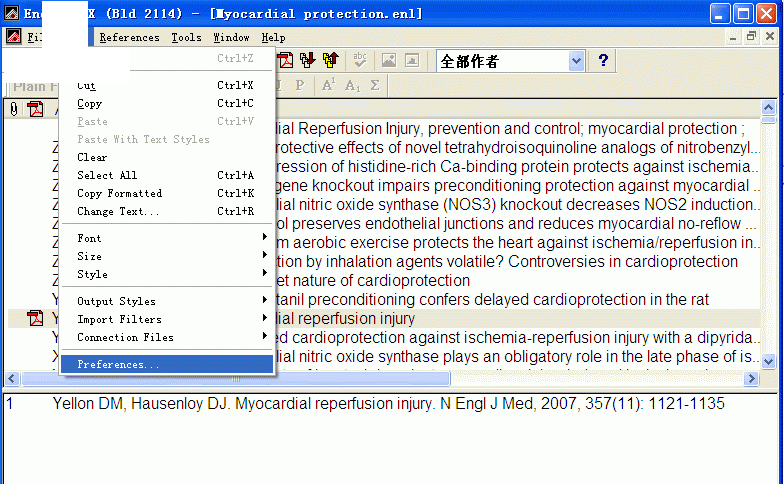The width and height of the screenshot is (784, 484).
Task: Open the 全部作者 output style dropdown
Action: click(x=576, y=61)
